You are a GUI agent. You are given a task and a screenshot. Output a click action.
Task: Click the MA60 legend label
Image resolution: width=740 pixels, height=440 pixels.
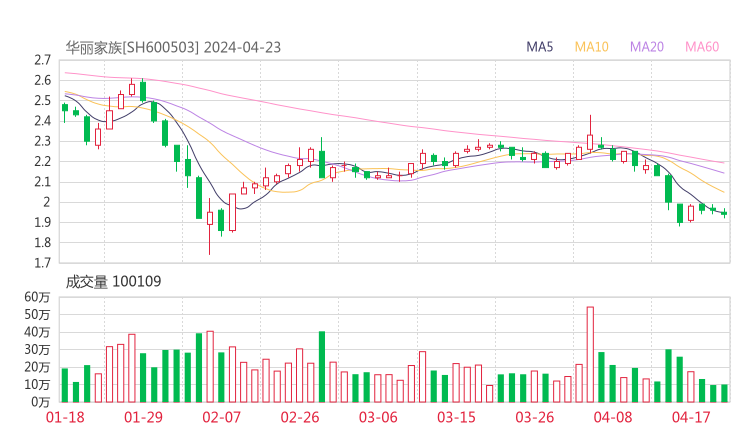702,47
